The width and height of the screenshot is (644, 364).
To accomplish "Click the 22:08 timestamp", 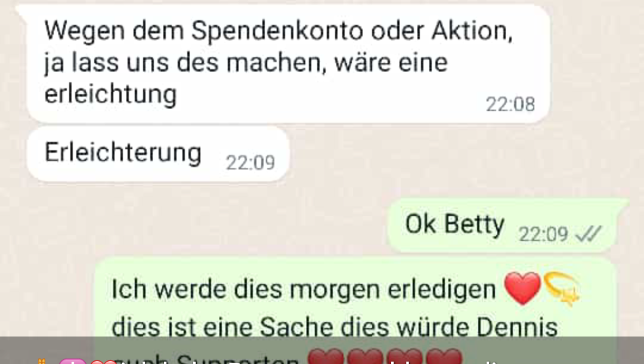I will tap(510, 104).
